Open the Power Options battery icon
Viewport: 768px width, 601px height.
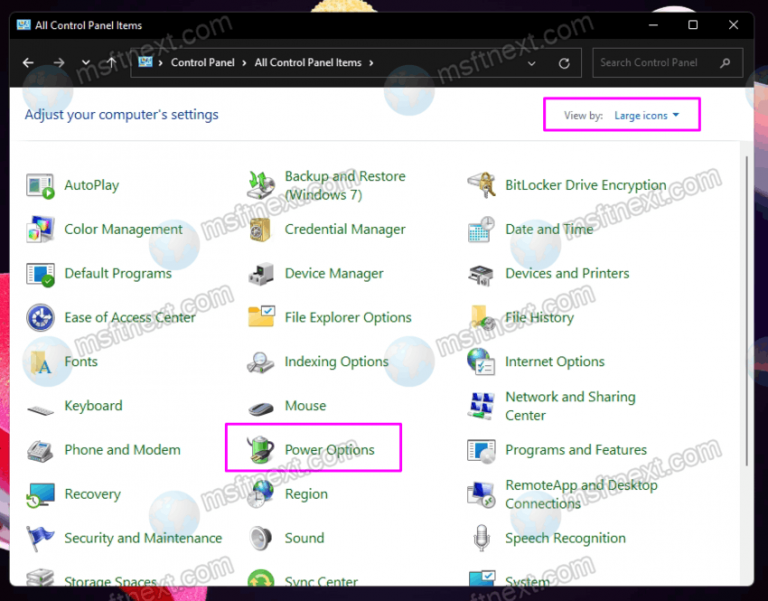(261, 450)
